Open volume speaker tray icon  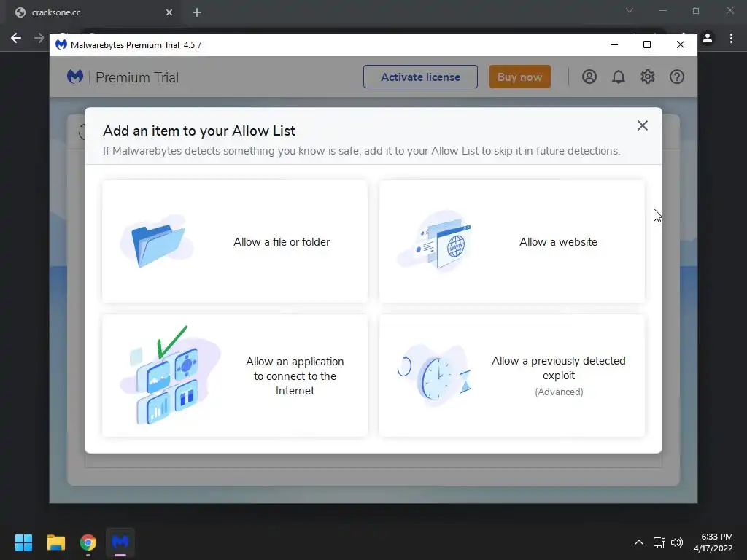[x=677, y=542]
